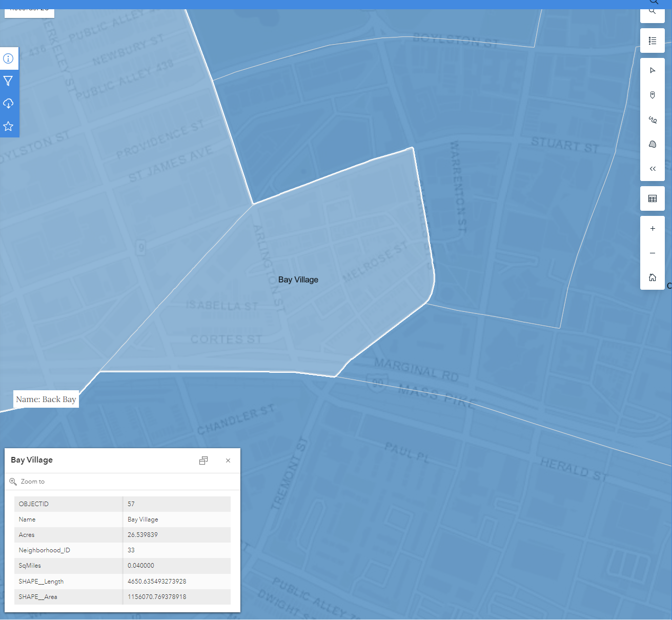This screenshot has height=620, width=672.
Task: Open the attribute table view
Action: click(652, 198)
